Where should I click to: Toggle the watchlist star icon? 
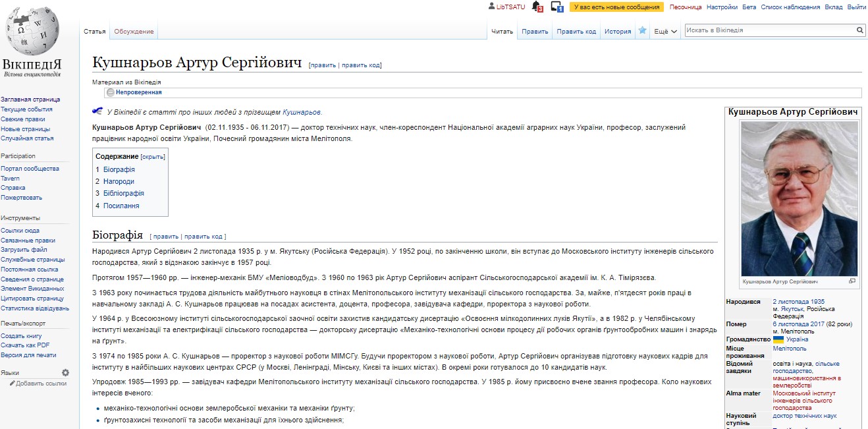click(x=642, y=31)
